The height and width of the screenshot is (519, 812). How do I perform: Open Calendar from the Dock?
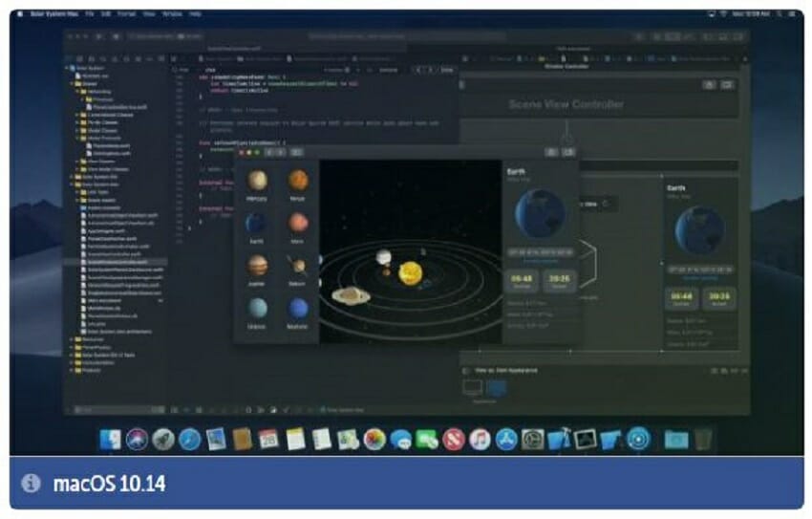[268, 440]
